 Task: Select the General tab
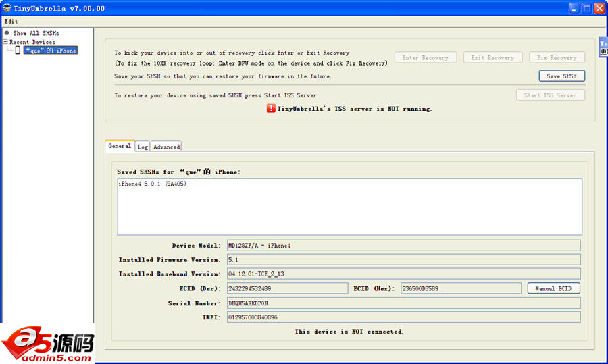click(120, 146)
